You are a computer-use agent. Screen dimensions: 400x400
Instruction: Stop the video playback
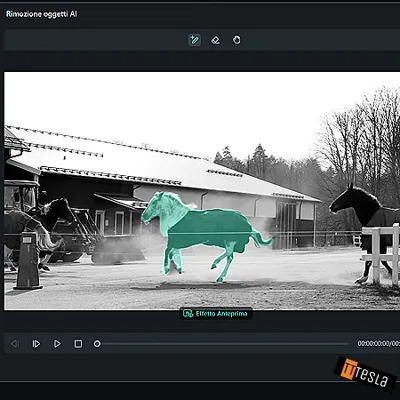78,344
